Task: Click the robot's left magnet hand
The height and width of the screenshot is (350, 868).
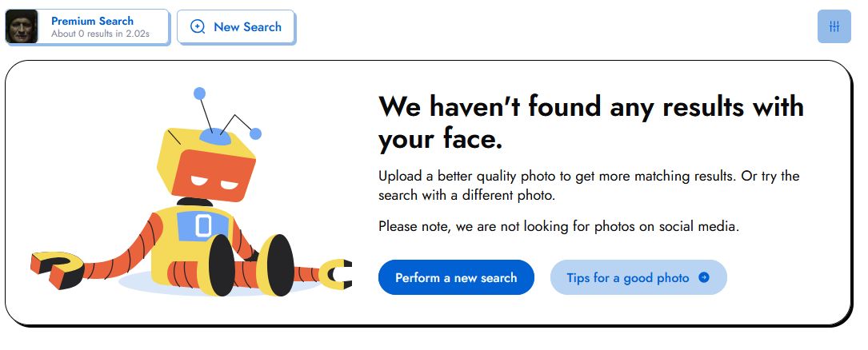Action: (56, 268)
